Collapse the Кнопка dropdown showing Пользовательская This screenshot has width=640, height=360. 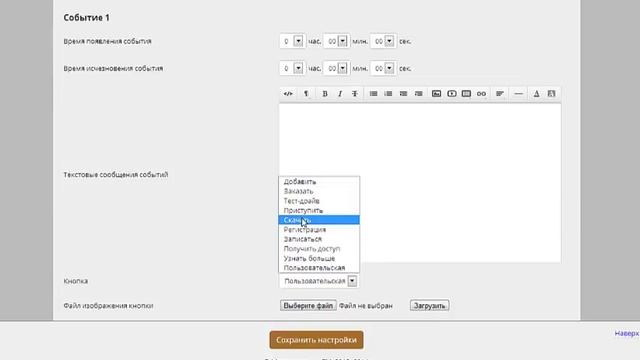(319, 281)
